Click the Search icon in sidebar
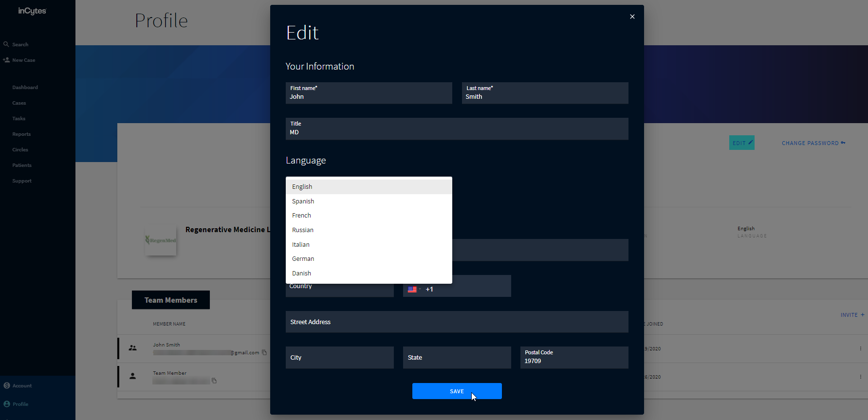The height and width of the screenshot is (420, 868). 6,44
